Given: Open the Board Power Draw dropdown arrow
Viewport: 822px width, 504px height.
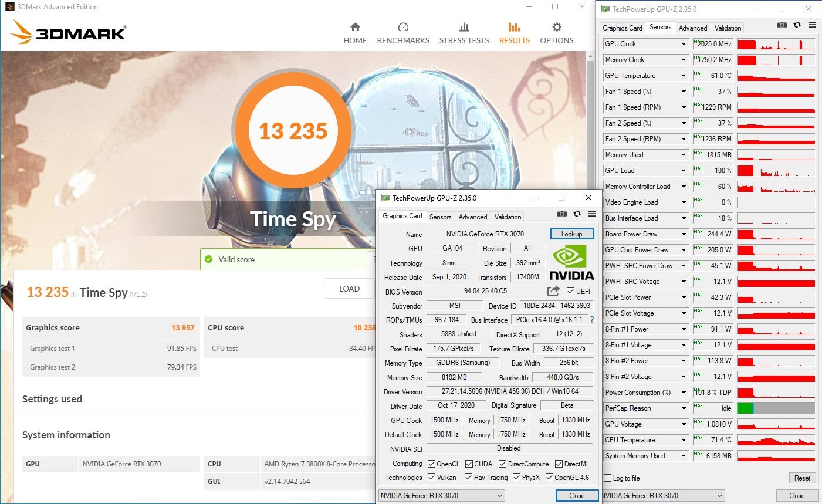Looking at the screenshot, I should point(684,234).
